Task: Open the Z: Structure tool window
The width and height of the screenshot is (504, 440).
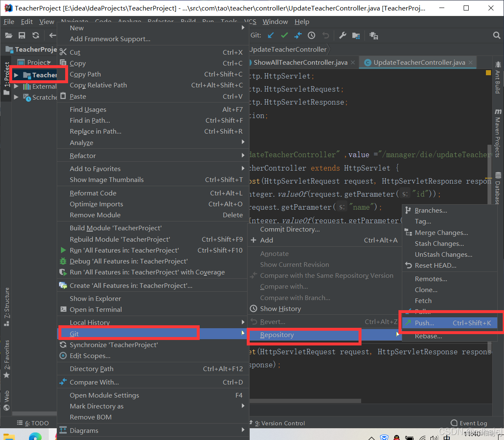Action: [x=6, y=307]
